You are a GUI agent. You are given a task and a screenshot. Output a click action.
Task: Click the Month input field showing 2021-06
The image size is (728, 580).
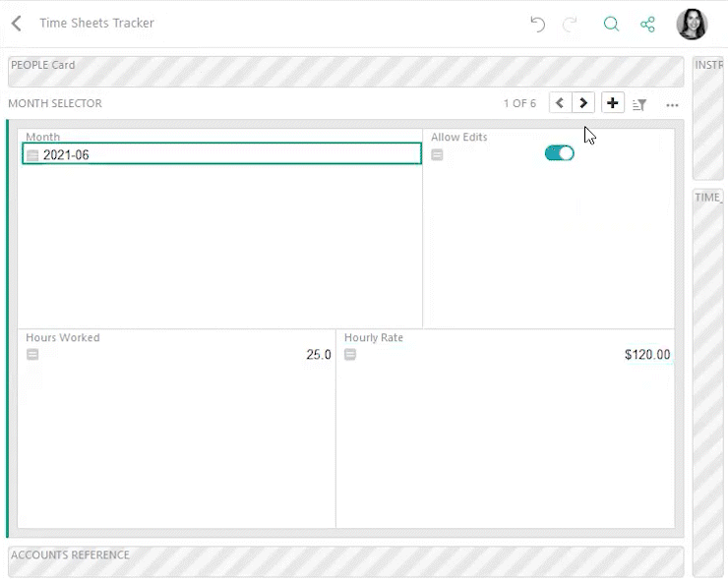coord(228,154)
